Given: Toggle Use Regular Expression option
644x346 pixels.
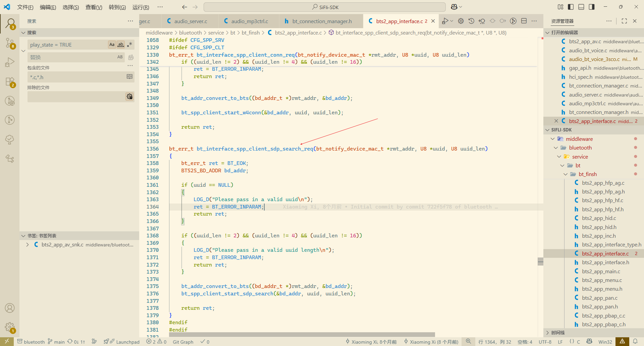Looking at the screenshot, I should point(129,45).
